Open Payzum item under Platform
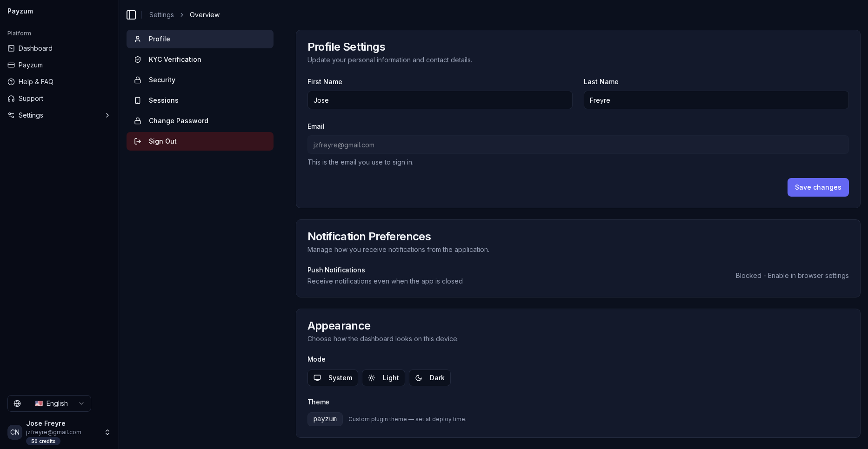Screen dimensions: 868x449 [59, 65]
